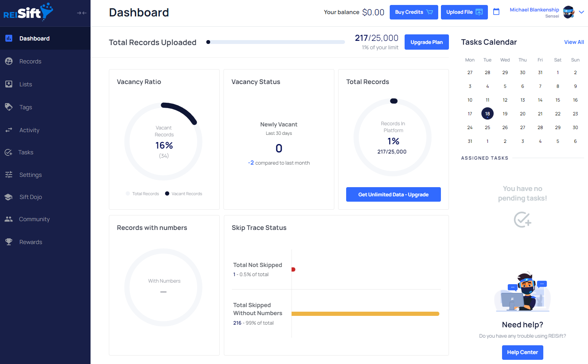
Task: Click the REISift logo
Action: [x=28, y=12]
